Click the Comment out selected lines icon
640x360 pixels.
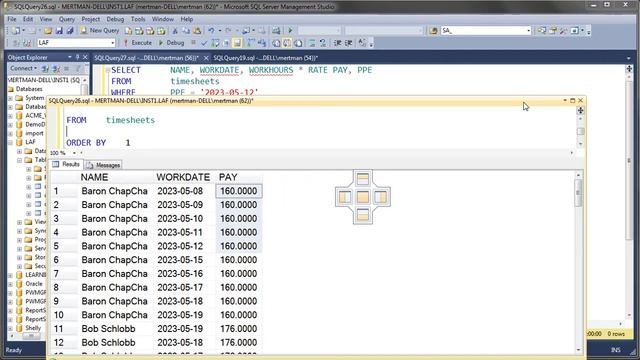coord(312,43)
